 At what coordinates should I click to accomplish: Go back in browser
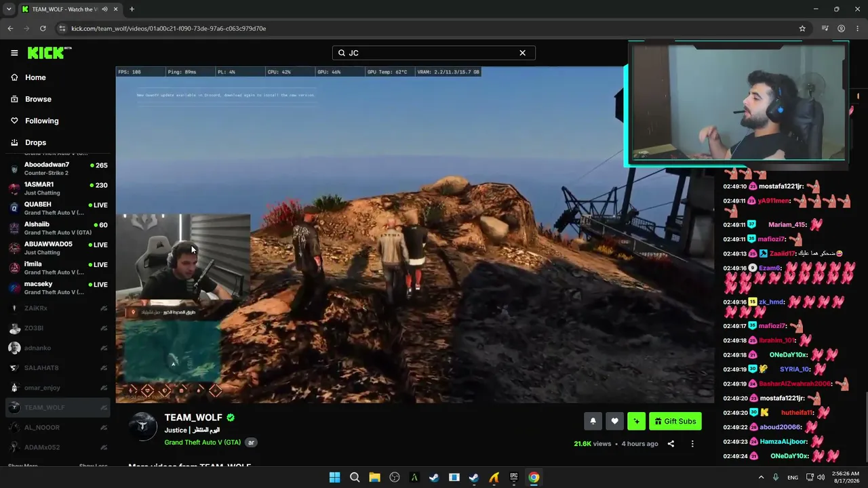10,28
